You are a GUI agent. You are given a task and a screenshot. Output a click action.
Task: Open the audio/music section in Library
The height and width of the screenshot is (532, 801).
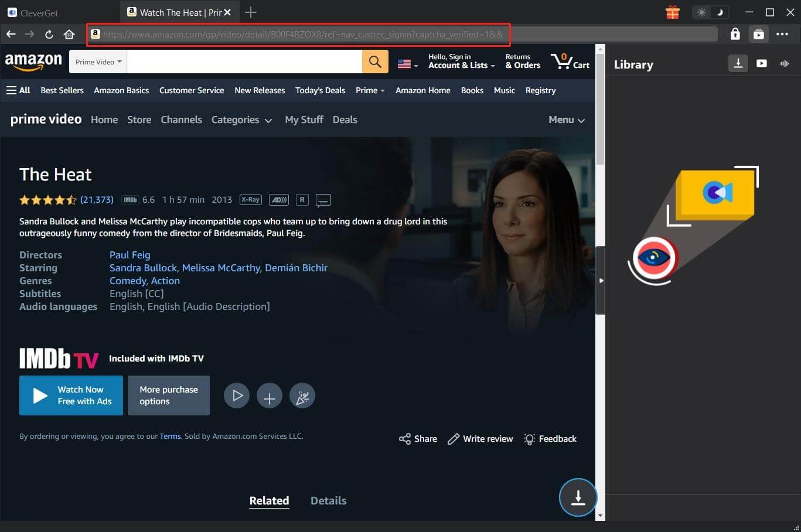click(x=785, y=63)
